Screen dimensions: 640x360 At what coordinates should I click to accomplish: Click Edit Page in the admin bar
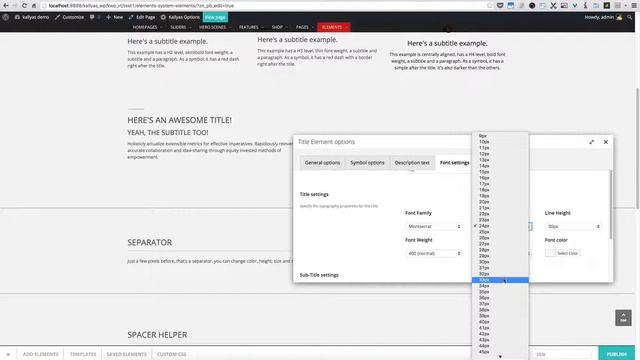142,17
